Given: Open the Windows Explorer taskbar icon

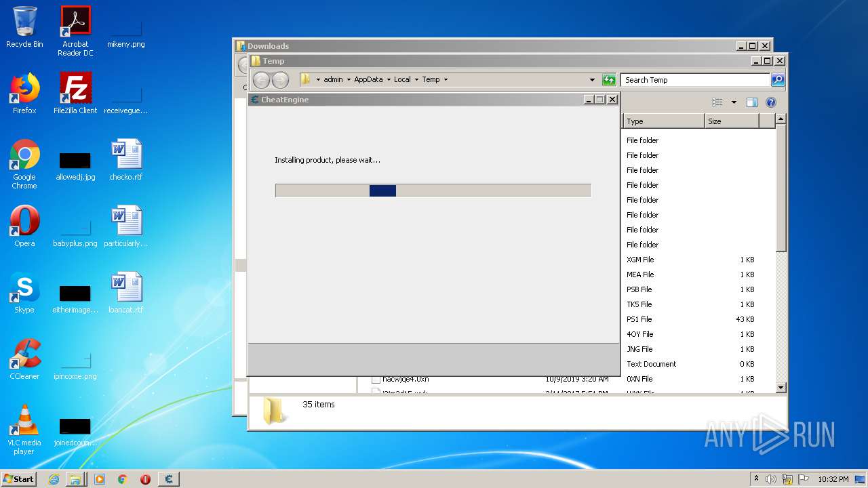Looking at the screenshot, I should (x=75, y=479).
